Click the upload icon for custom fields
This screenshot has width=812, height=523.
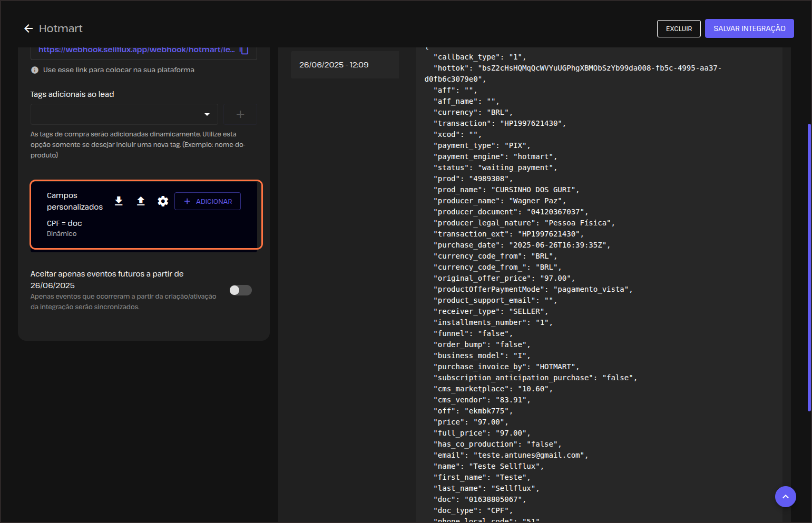(x=141, y=201)
